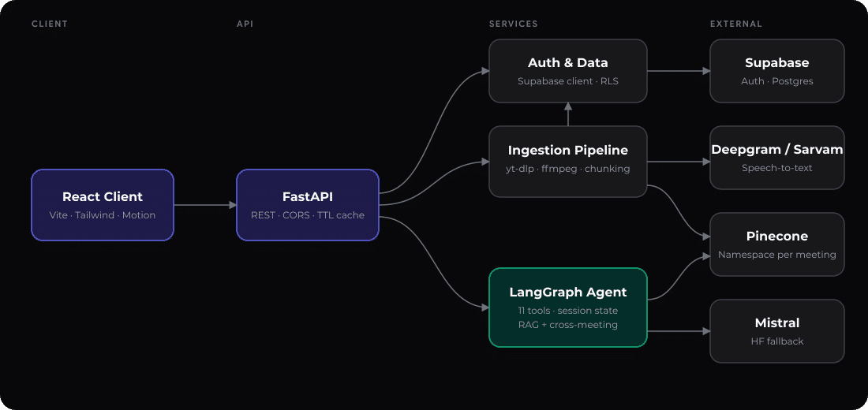Click the Deepgram / Sarvam box
The image size is (868, 410).
coord(777,158)
